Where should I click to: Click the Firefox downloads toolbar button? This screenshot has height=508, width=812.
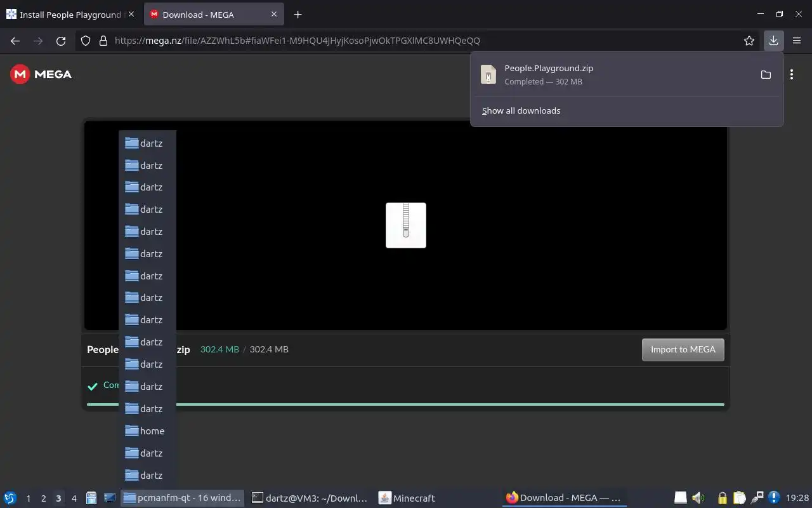773,41
